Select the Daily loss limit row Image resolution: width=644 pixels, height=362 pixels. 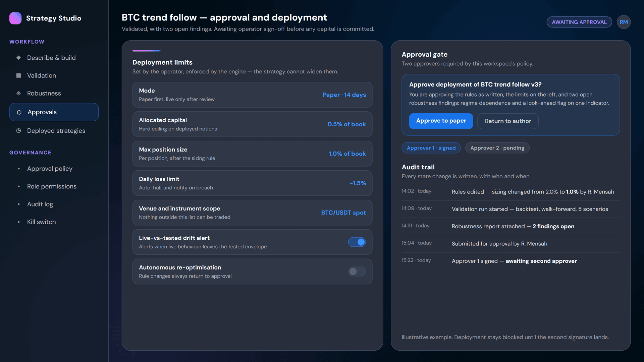pos(252,183)
